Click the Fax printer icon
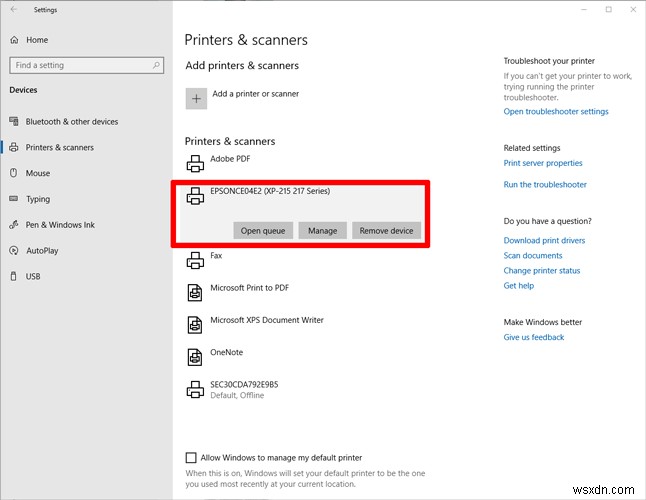 click(195, 260)
